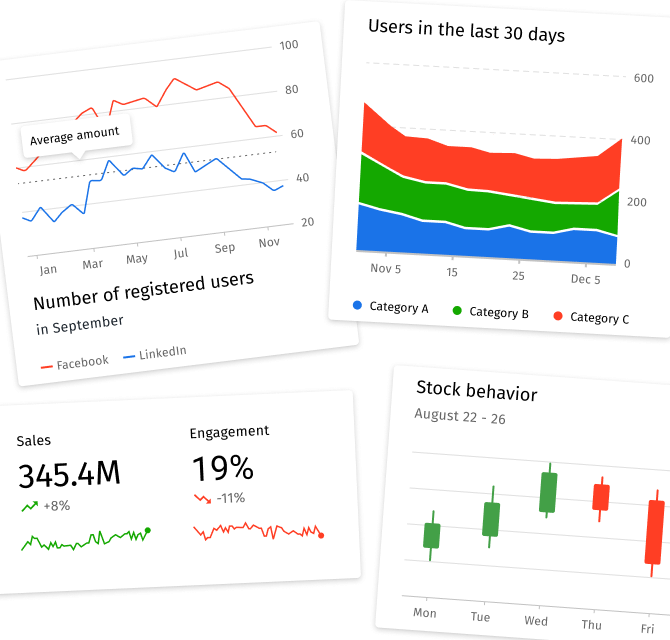Click the 345.4M sales value
670x640 pixels.
[69, 475]
